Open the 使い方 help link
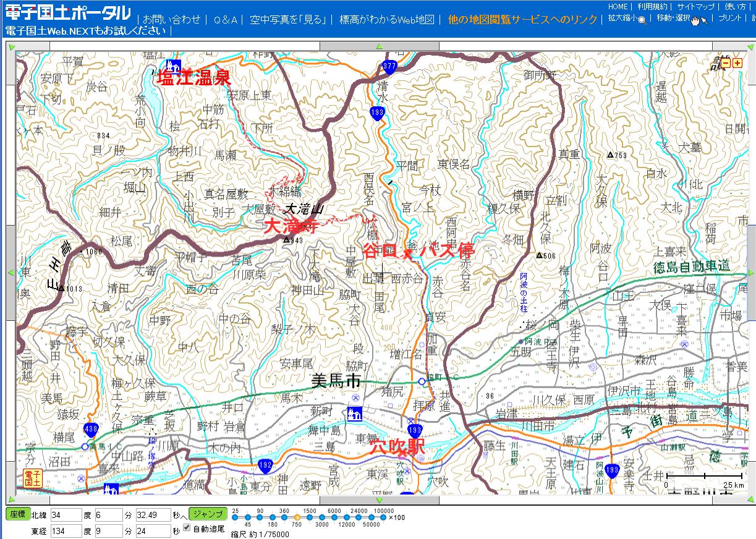 (735, 6)
